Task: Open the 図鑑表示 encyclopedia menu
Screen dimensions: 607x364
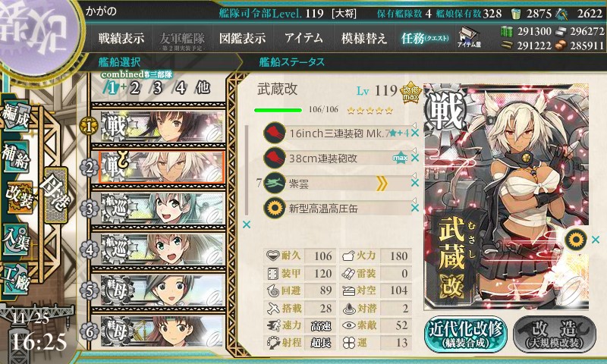Action: (242, 38)
